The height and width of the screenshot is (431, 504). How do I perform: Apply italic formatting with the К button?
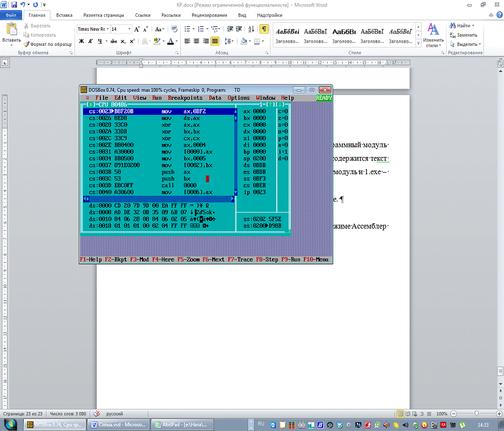(91, 41)
